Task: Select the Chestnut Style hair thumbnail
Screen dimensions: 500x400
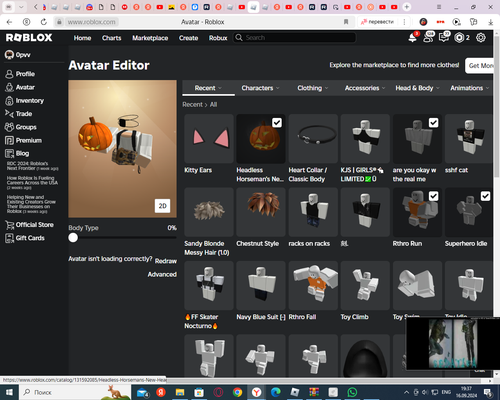Action: [x=261, y=212]
